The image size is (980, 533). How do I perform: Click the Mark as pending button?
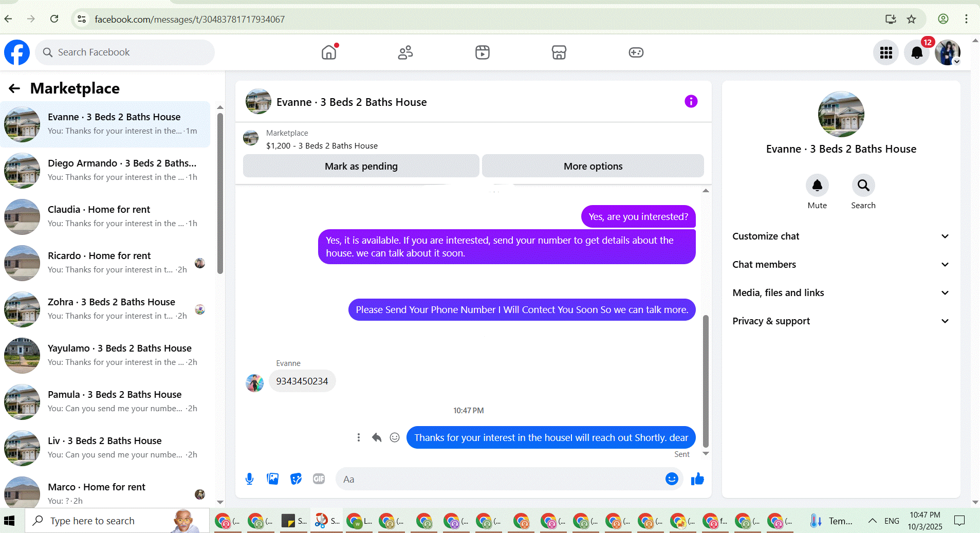click(x=361, y=166)
